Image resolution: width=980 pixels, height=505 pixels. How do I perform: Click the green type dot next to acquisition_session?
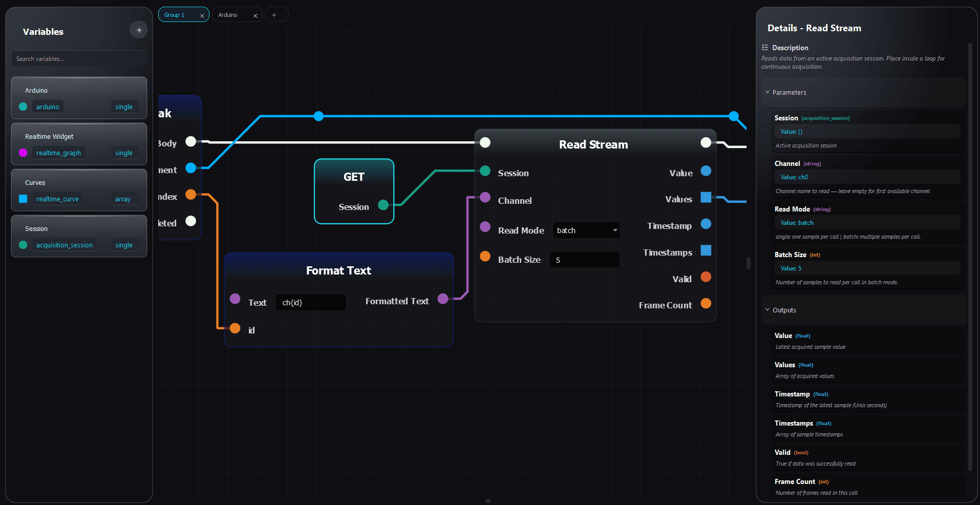click(23, 245)
